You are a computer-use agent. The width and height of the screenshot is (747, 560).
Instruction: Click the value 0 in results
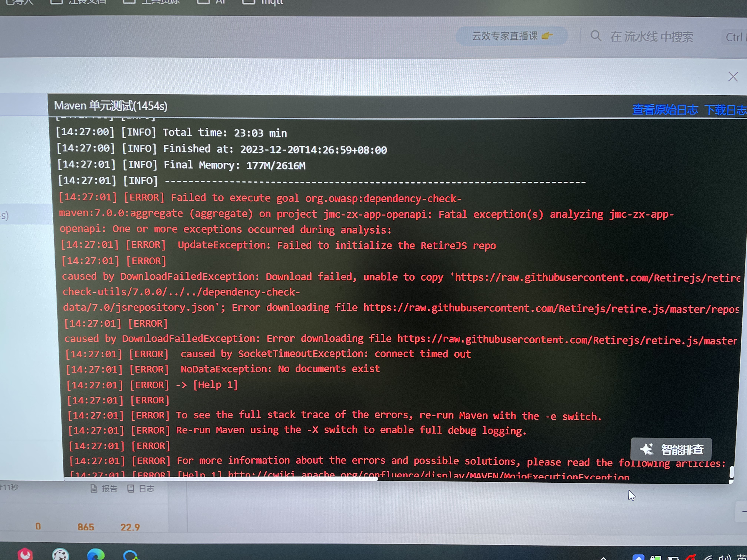(x=38, y=526)
